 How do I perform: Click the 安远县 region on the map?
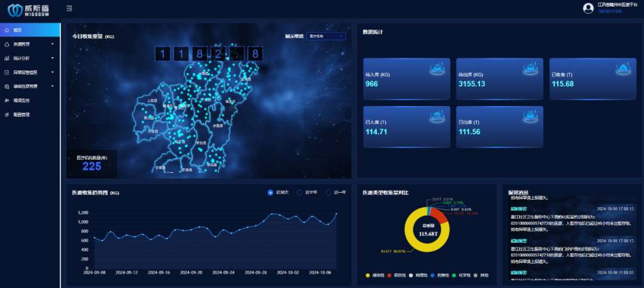201,143
